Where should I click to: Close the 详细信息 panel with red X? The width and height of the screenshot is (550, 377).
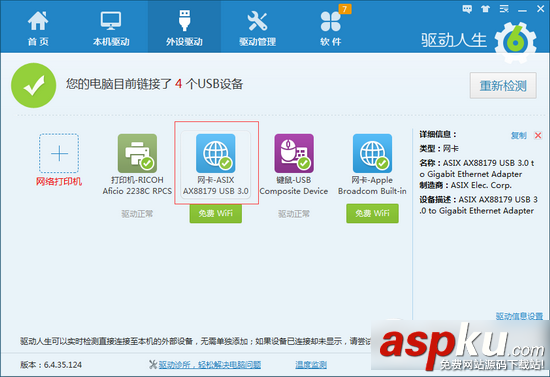pos(538,135)
